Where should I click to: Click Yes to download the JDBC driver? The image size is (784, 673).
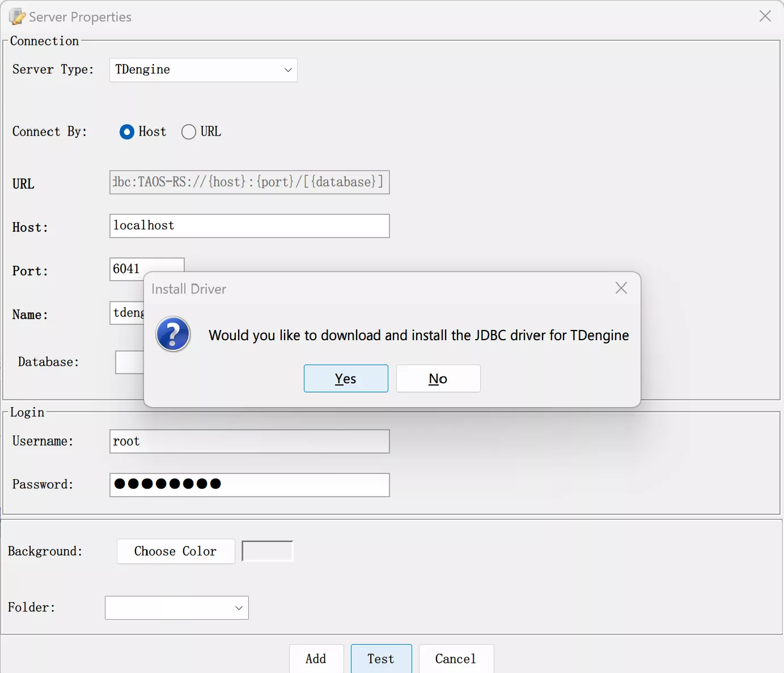pyautogui.click(x=346, y=378)
